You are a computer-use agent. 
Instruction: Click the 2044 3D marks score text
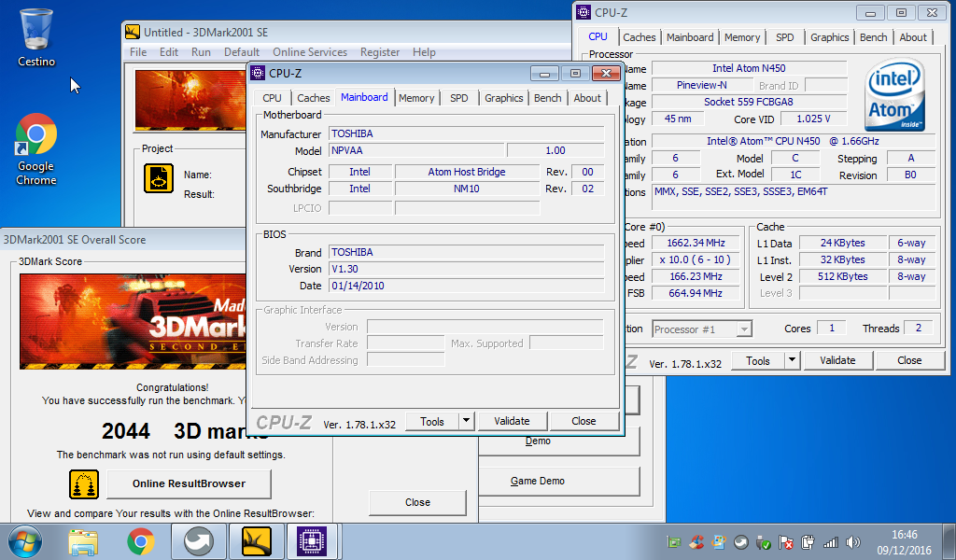tap(186, 431)
